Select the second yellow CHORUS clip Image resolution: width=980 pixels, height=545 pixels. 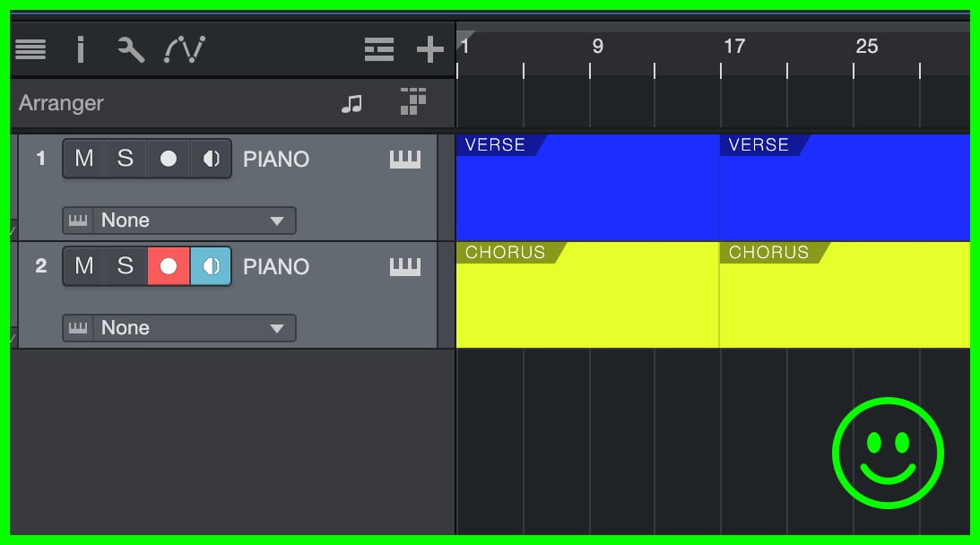point(843,300)
